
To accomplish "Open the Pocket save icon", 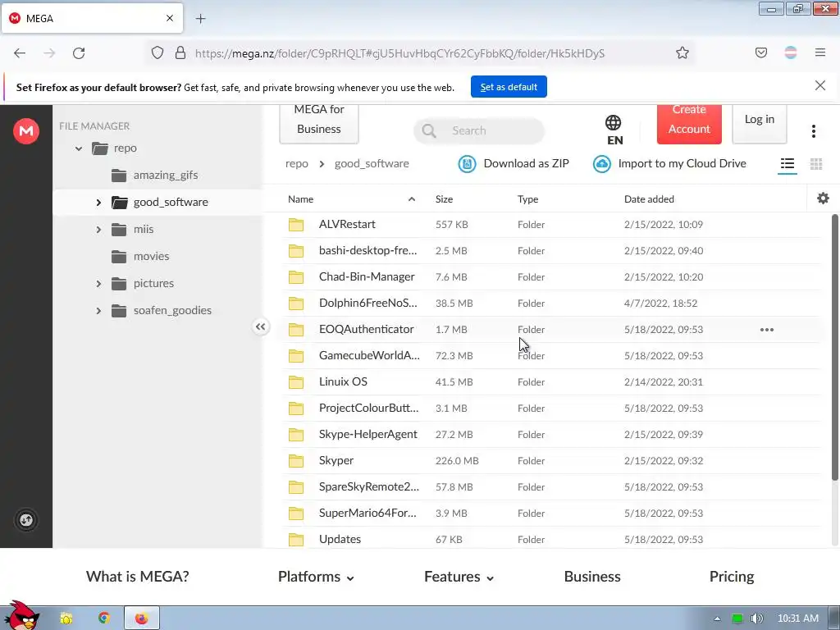I will (760, 53).
